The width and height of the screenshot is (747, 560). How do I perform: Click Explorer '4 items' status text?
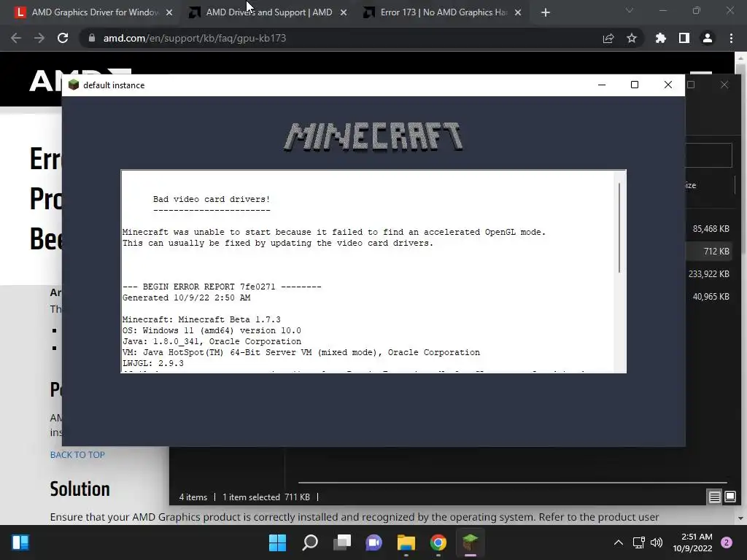pos(193,497)
